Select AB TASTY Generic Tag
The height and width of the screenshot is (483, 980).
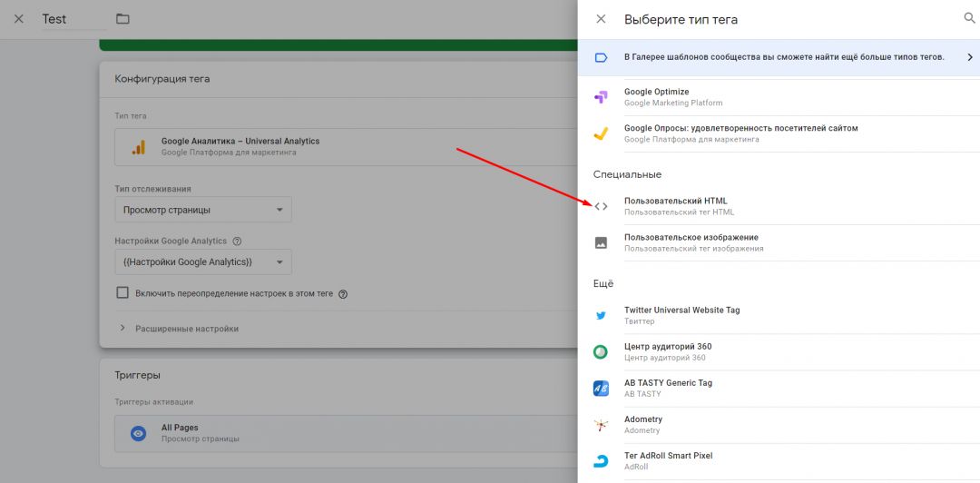point(779,388)
